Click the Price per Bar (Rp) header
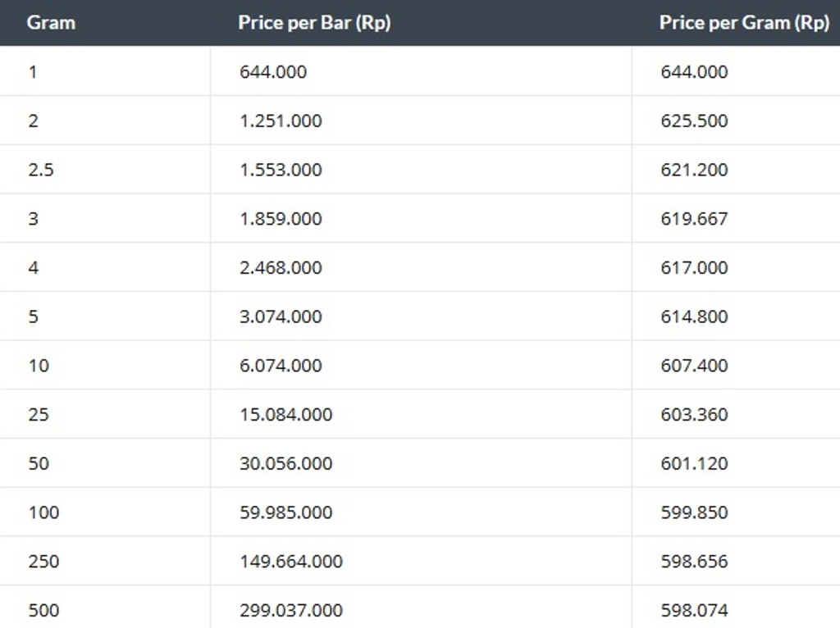This screenshot has height=628, width=840. (314, 22)
